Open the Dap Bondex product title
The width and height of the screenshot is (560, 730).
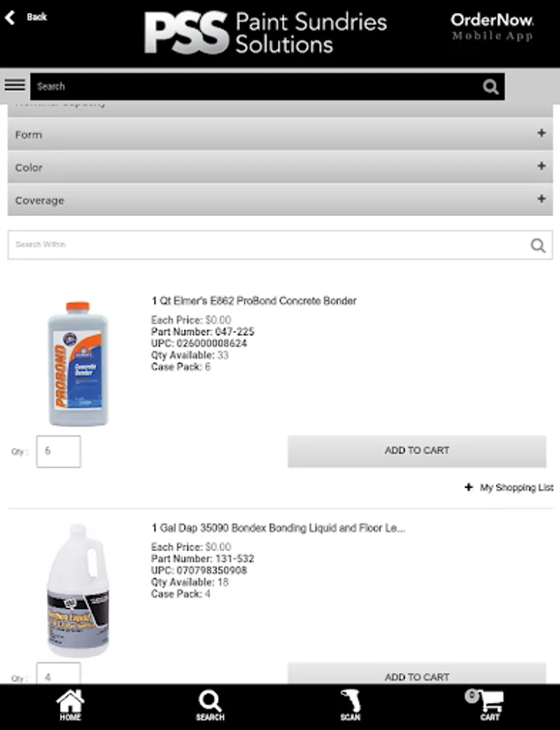click(278, 528)
